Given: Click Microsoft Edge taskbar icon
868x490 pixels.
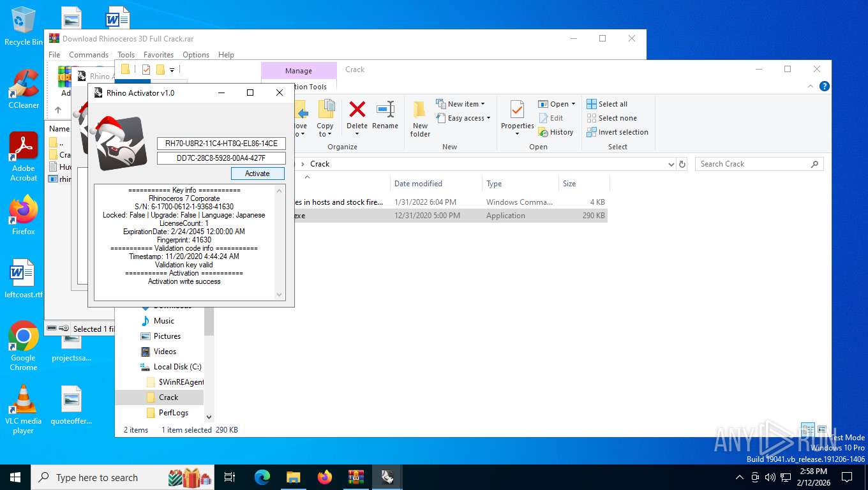Looking at the screenshot, I should tap(262, 477).
